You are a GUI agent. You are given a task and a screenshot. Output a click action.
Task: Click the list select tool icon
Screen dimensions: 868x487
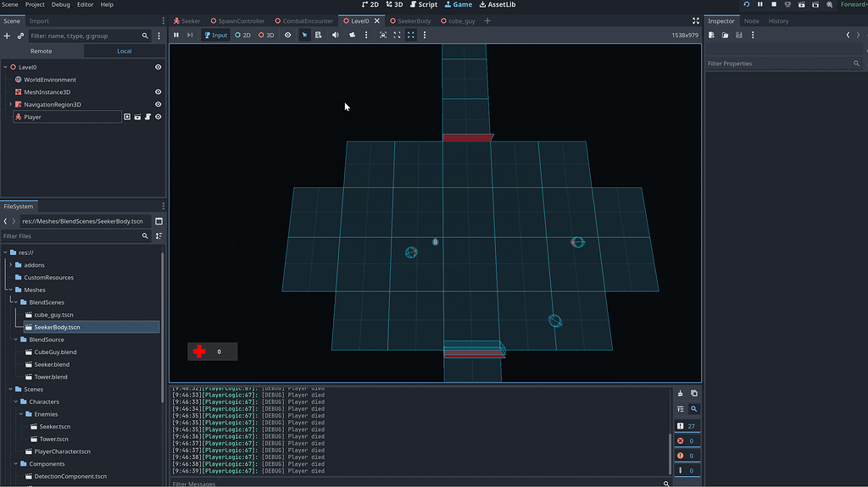pos(319,35)
